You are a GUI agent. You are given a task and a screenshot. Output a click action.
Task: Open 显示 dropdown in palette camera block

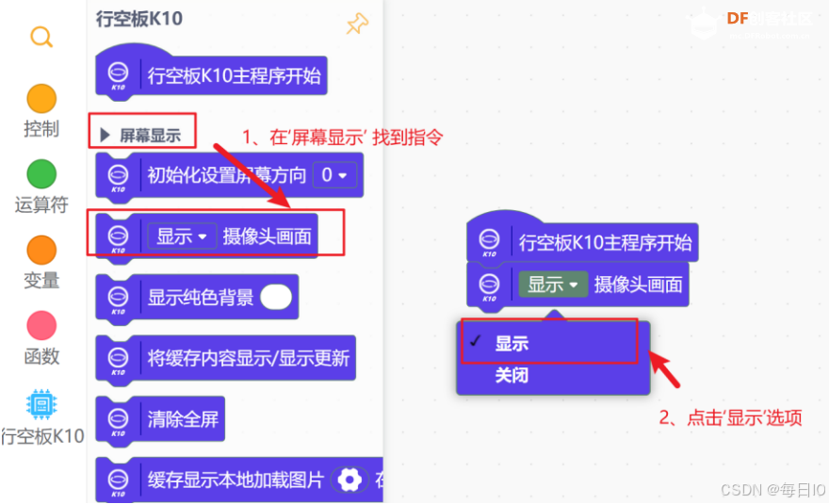click(182, 236)
